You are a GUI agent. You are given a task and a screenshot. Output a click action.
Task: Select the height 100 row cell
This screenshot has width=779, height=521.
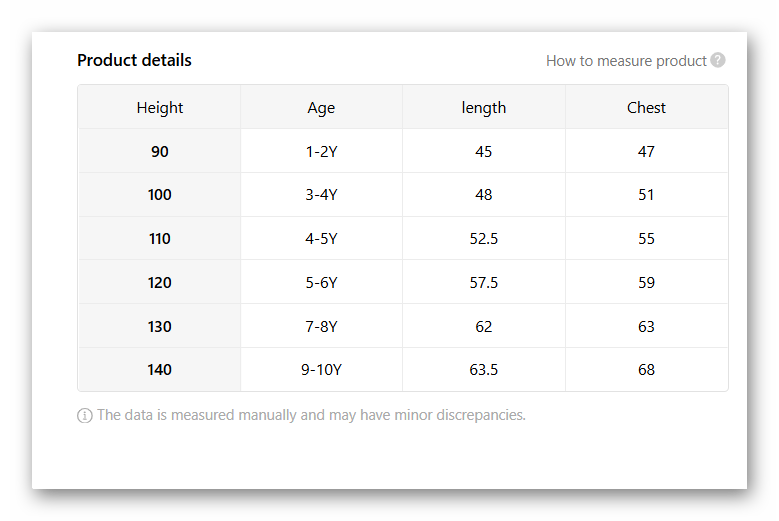click(x=160, y=195)
